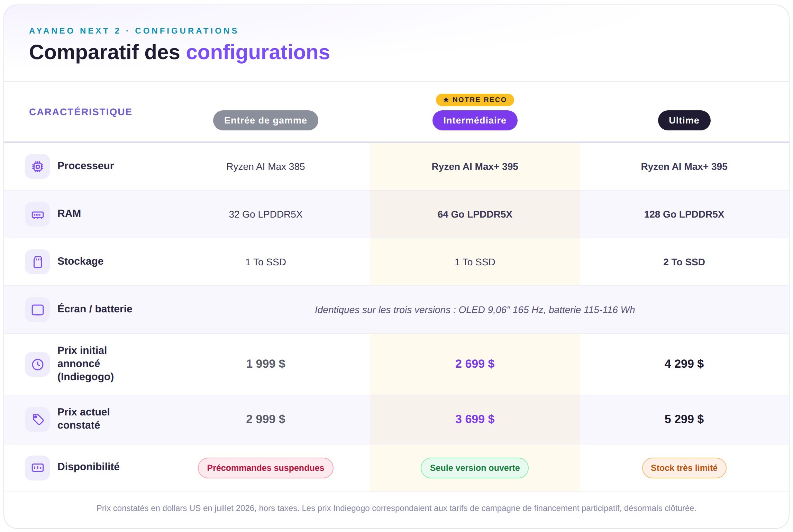Viewport: 793px width, 532px height.
Task: Click the price tag icon for Prix actuel
Action: tap(37, 419)
